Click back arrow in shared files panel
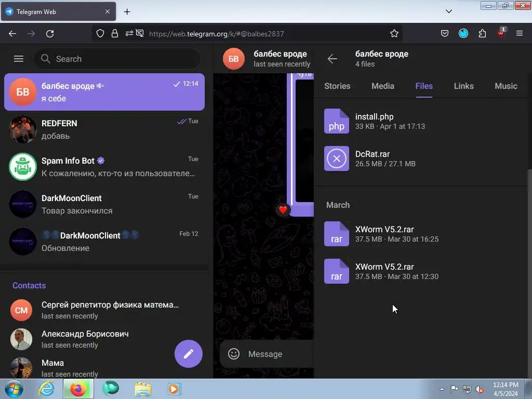Image resolution: width=532 pixels, height=399 pixels. [332, 59]
